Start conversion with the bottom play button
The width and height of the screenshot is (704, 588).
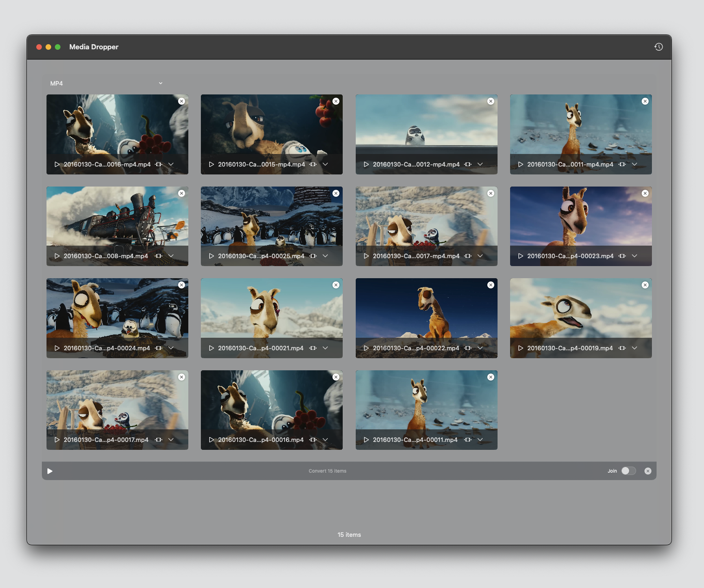(x=50, y=471)
